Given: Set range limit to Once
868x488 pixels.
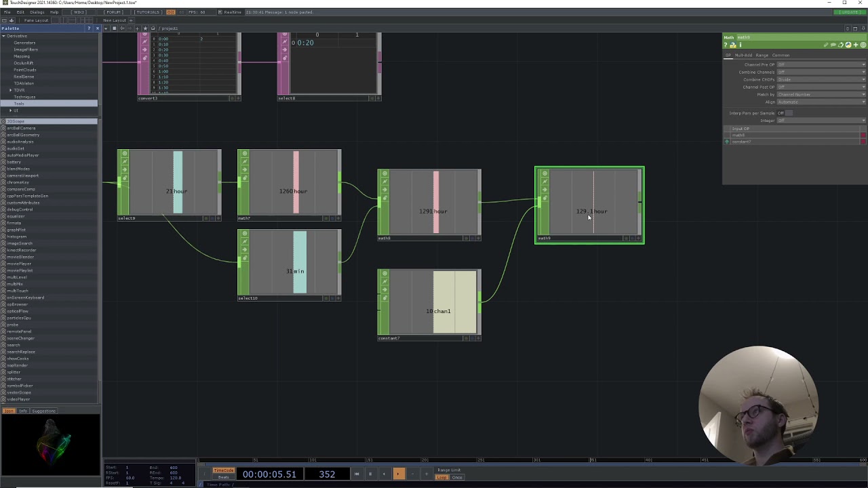Looking at the screenshot, I should click(457, 478).
